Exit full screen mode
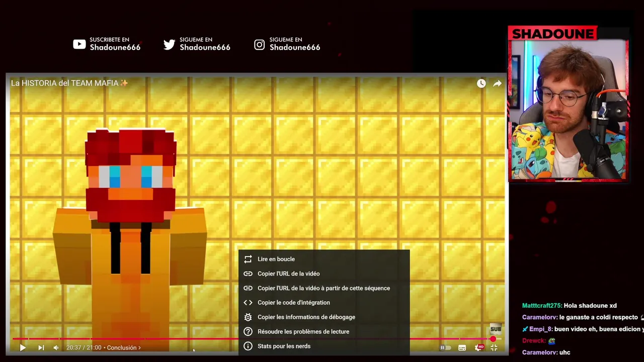The image size is (644, 362). pos(494,347)
